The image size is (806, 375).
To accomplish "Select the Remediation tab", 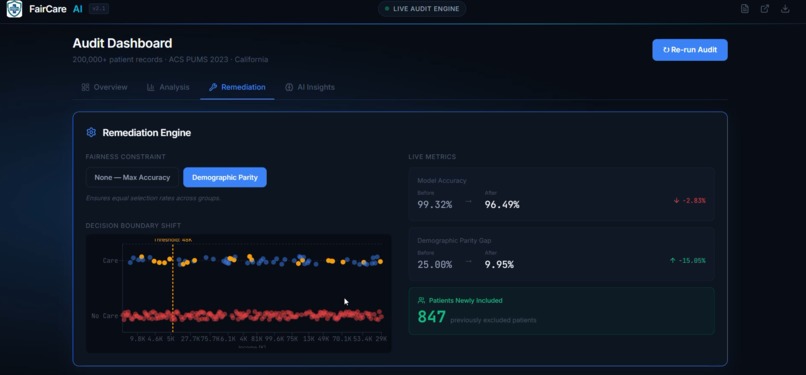I will coord(237,87).
